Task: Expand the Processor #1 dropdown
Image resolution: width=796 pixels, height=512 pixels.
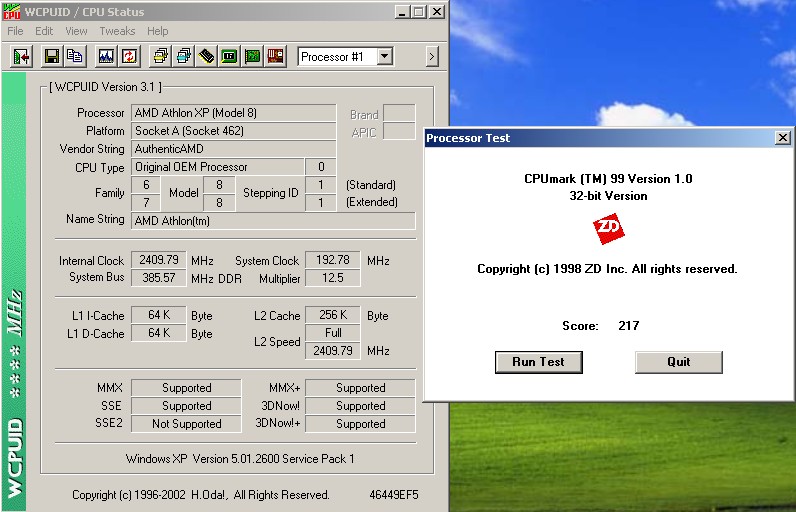Action: 385,57
